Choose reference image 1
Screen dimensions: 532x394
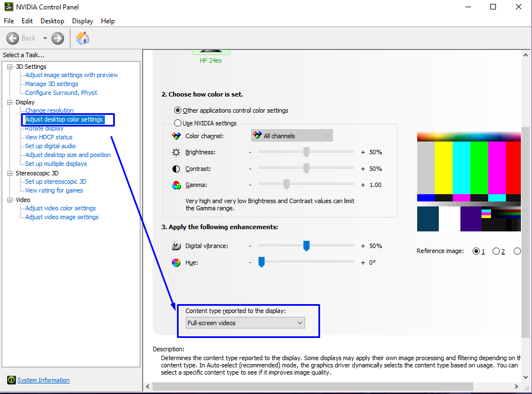point(476,251)
